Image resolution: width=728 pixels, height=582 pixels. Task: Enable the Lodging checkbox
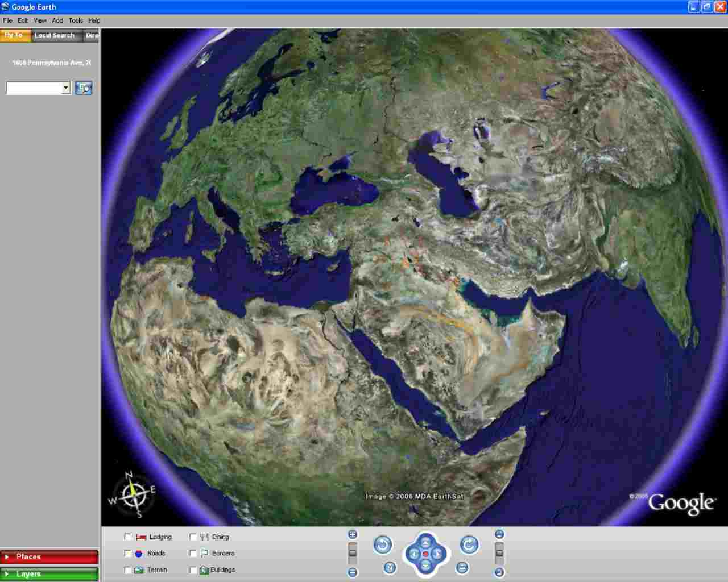127,537
